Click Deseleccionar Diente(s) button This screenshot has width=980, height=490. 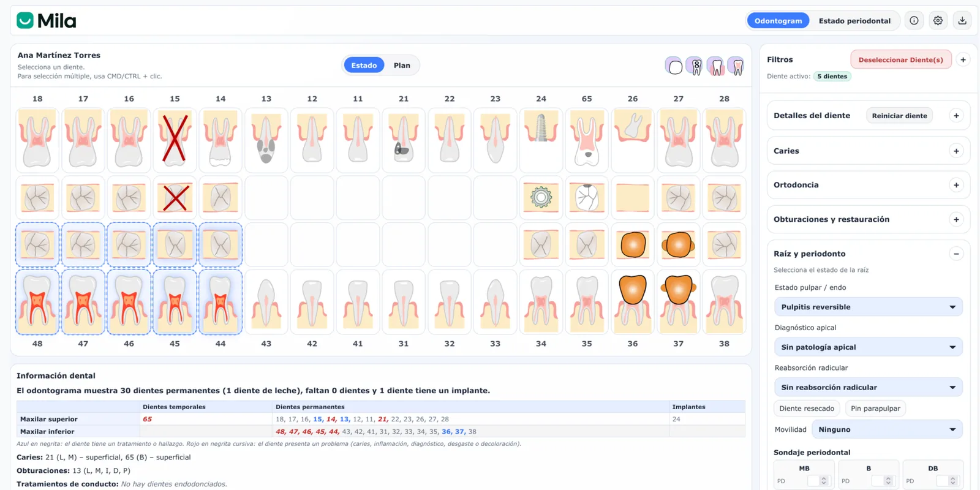click(900, 59)
